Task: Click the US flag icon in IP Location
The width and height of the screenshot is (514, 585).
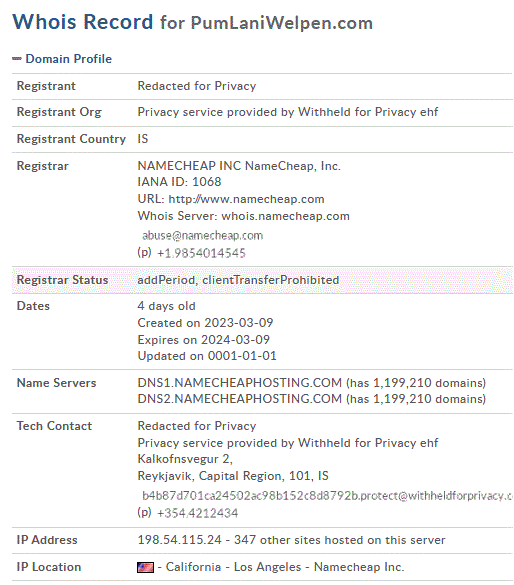Action: click(145, 567)
